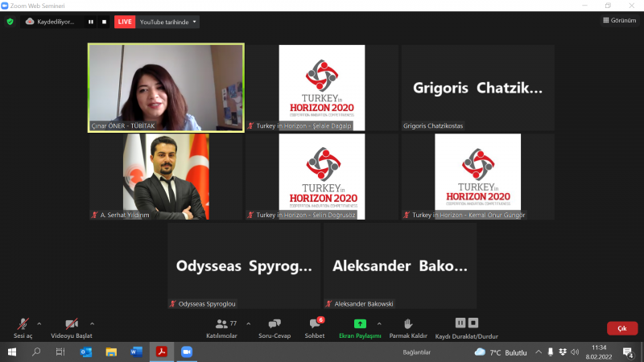Open Adobe Acrobat from the taskbar
The height and width of the screenshot is (362, 644).
click(162, 352)
